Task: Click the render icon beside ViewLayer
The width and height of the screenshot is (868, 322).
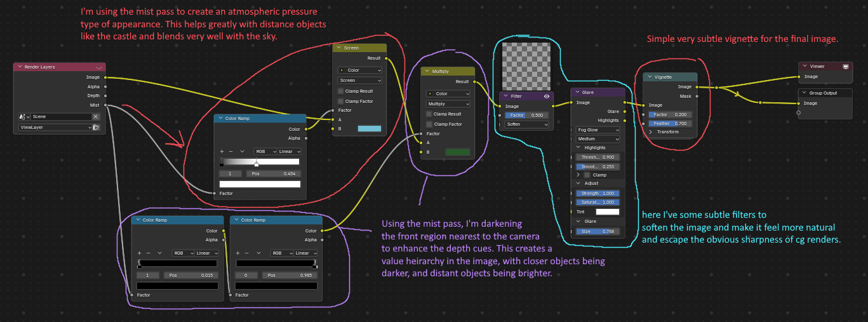Action: (96, 128)
